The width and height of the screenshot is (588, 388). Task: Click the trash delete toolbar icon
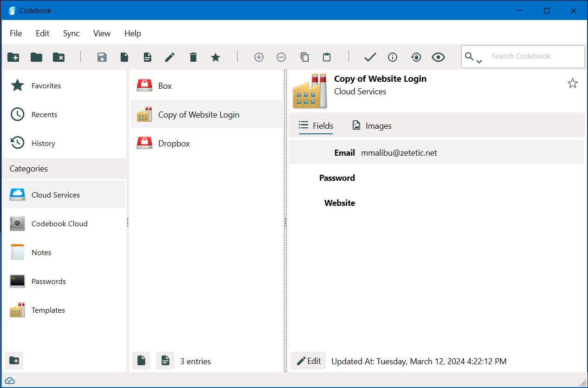pos(193,57)
